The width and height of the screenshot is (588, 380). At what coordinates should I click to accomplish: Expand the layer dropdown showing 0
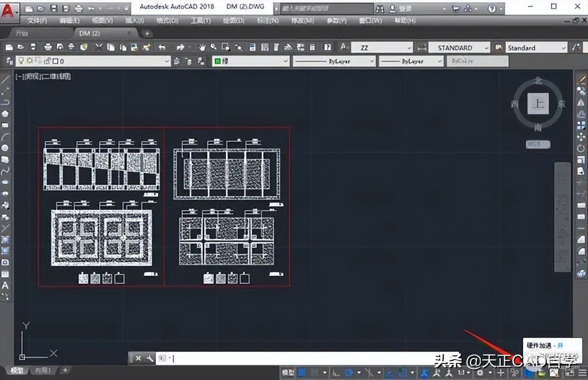coord(167,61)
